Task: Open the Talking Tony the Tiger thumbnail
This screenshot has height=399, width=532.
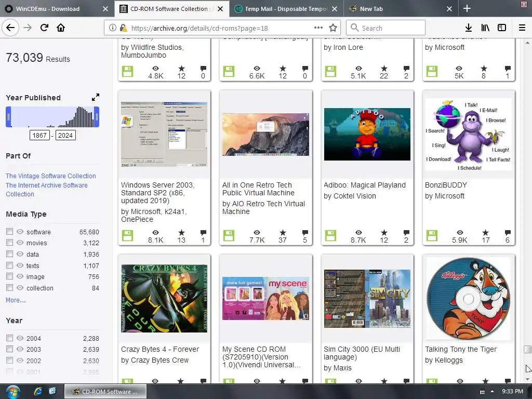Action: [x=469, y=299]
